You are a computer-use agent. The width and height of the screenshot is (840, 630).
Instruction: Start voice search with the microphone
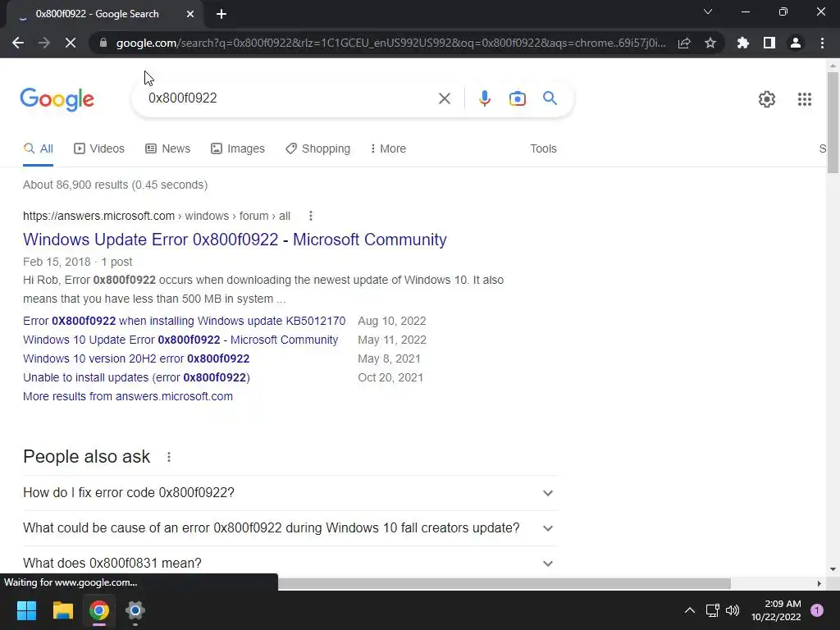[485, 98]
